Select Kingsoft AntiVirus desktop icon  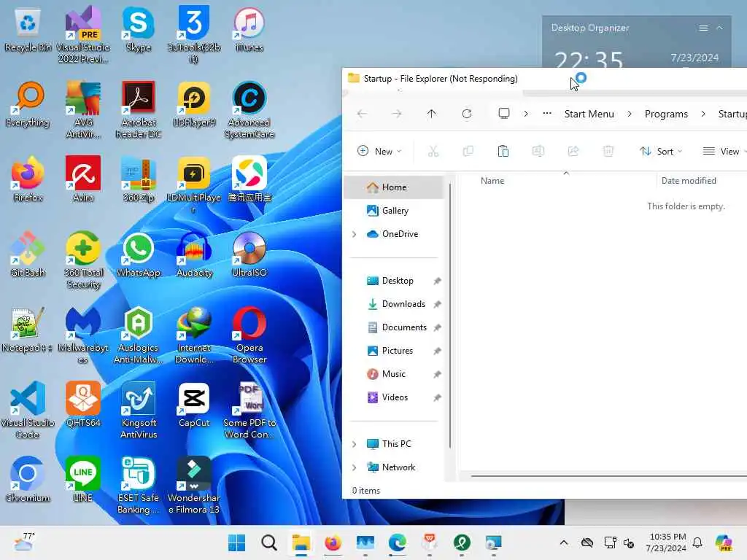pos(138,411)
